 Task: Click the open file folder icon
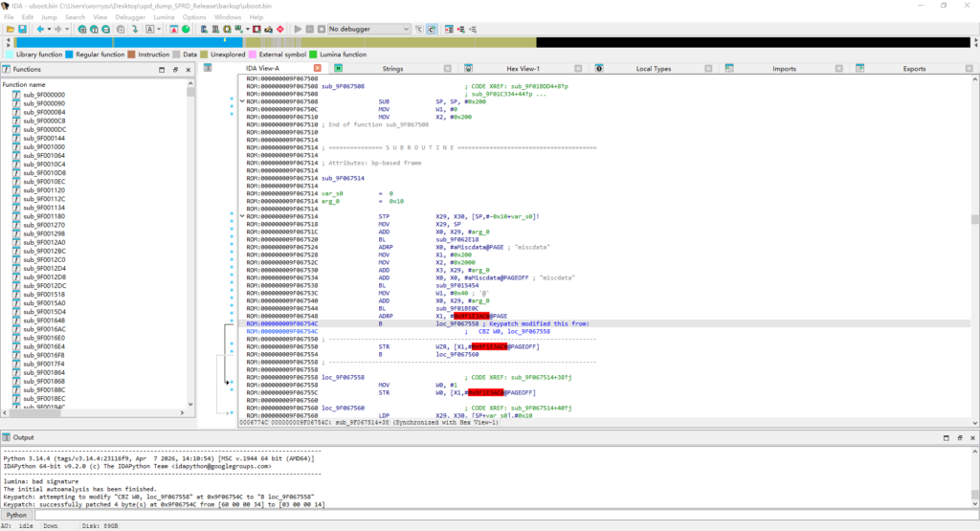point(11,30)
